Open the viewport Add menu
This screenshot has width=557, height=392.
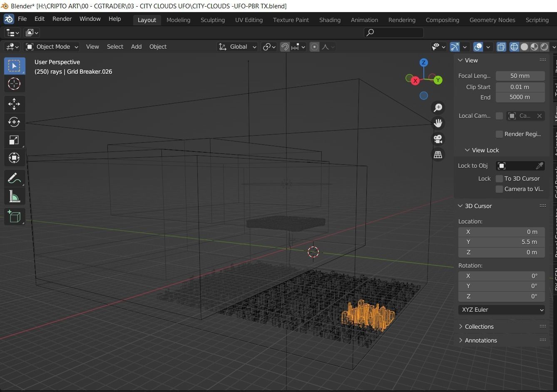pos(136,47)
